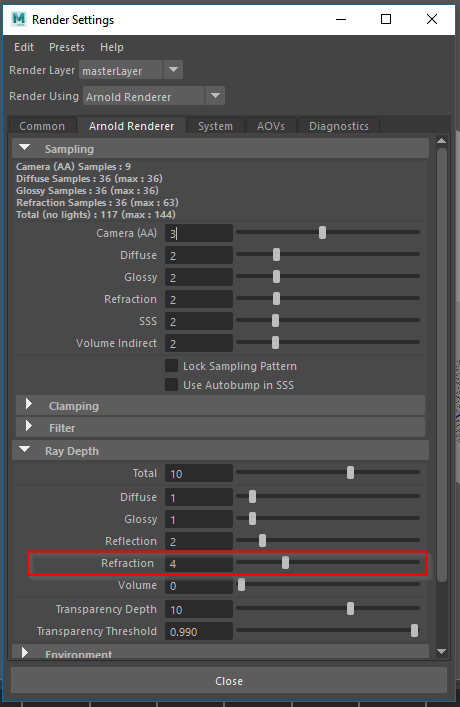Open the Render Using Arnold Renderer dropdown

point(154,96)
